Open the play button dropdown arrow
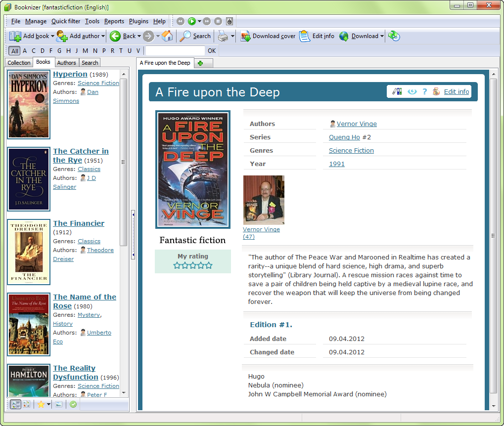The image size is (504, 426). pos(199,21)
